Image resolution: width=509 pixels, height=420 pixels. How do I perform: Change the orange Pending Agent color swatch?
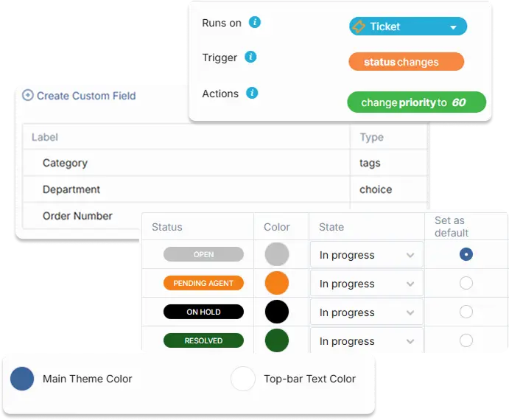pos(277,283)
